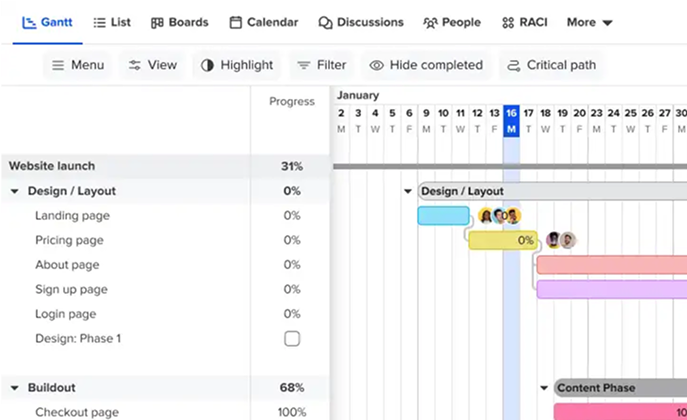Viewport: 687px width, 420px height.
Task: Go to the People tab
Action: click(452, 22)
